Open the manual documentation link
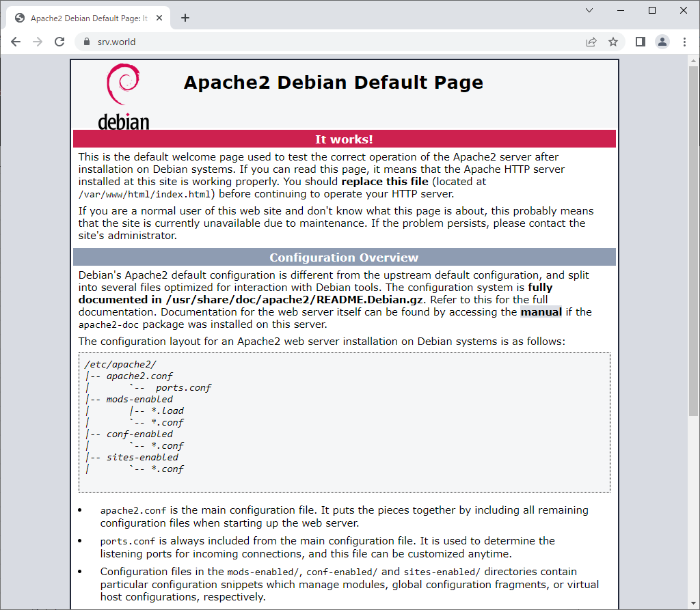The height and width of the screenshot is (610, 700). tap(541, 312)
